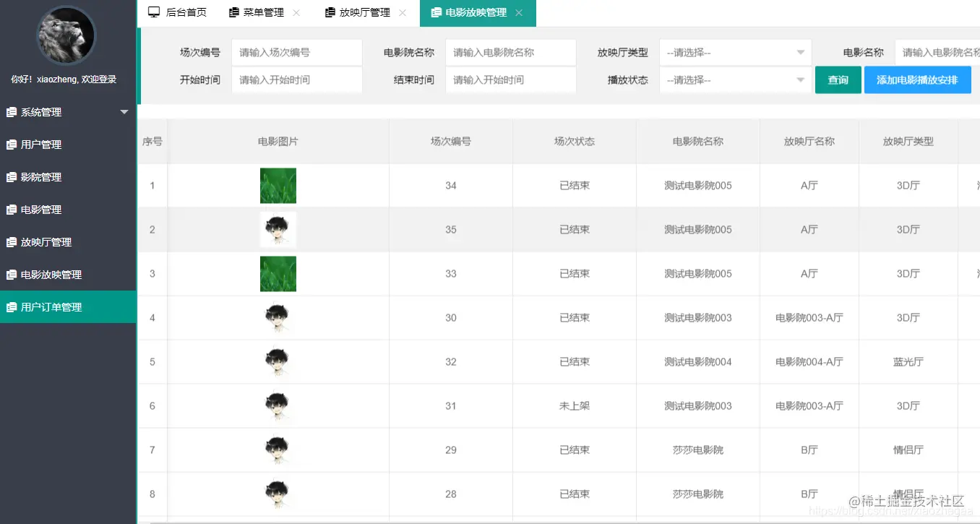The image size is (980, 524).
Task: Click the user avatar lion image
Action: (x=65, y=36)
